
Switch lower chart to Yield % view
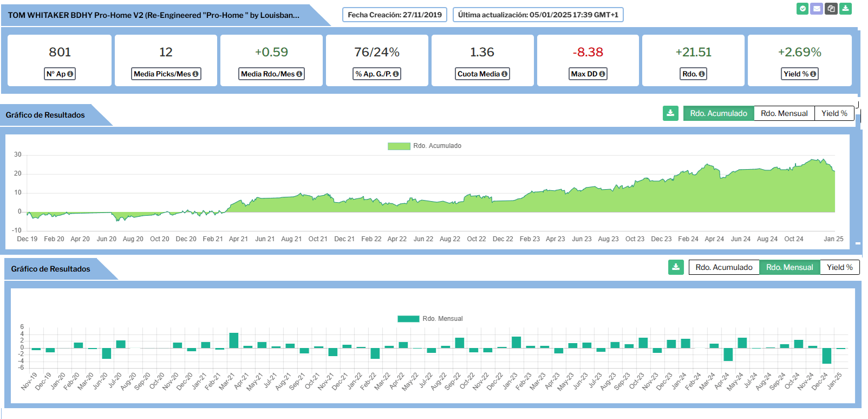tap(839, 267)
